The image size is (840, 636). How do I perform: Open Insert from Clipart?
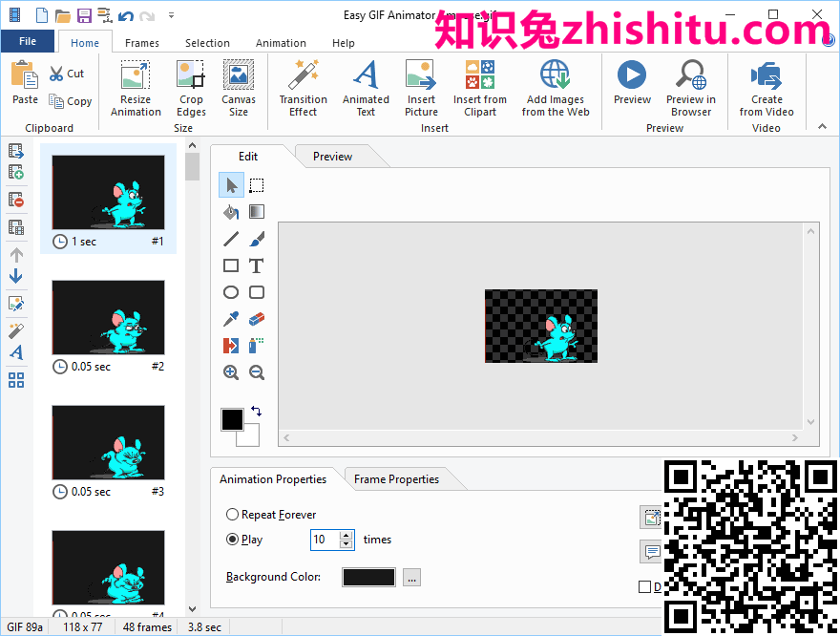pyautogui.click(x=480, y=89)
